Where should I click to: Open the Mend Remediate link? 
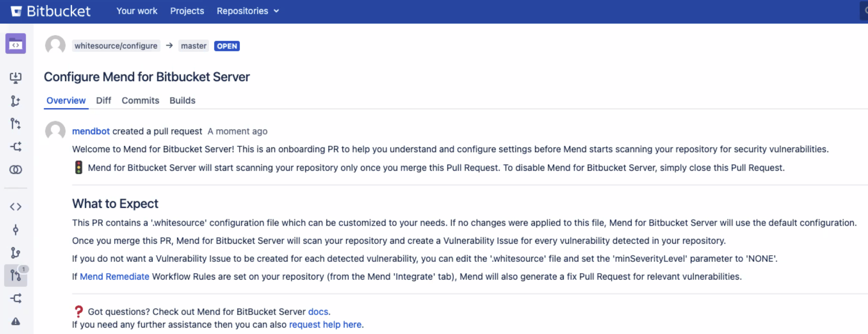(115, 277)
